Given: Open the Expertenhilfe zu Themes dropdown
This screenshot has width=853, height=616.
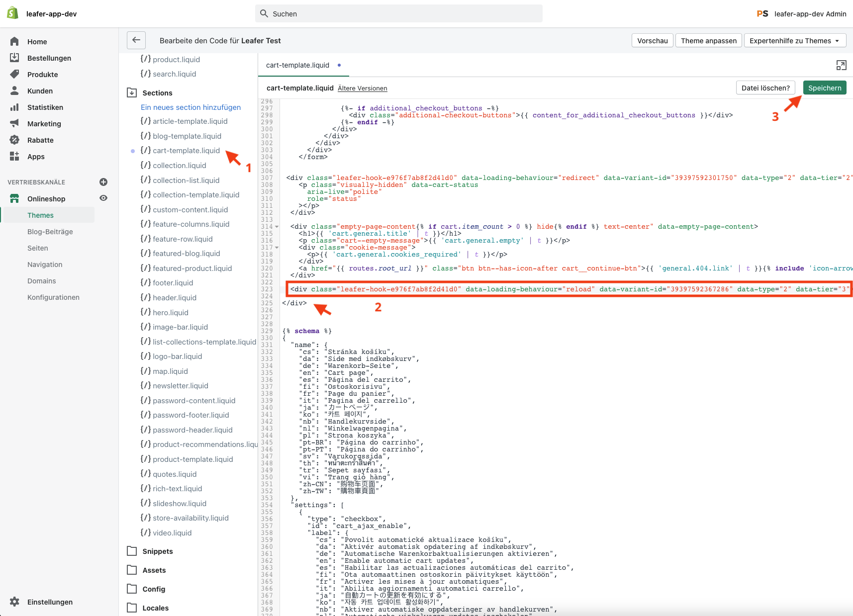Looking at the screenshot, I should [794, 40].
